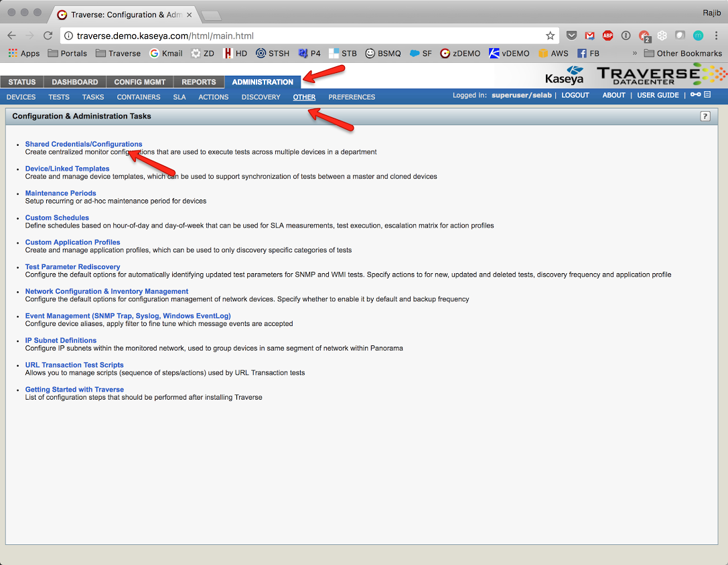Image resolution: width=728 pixels, height=565 pixels.
Task: Open the BSMQ bookmark
Action: click(383, 54)
